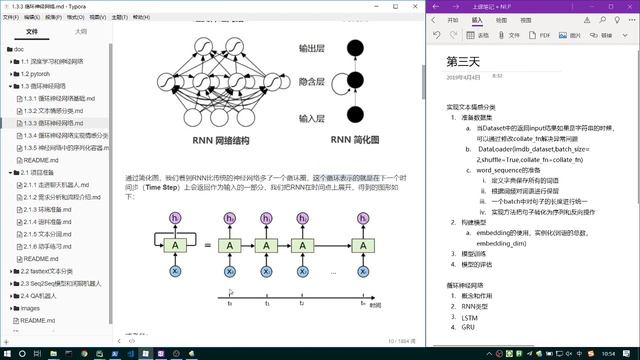The image size is (640, 360).
Task: Open Typora 帮助(H) menu
Action: pos(141,17)
